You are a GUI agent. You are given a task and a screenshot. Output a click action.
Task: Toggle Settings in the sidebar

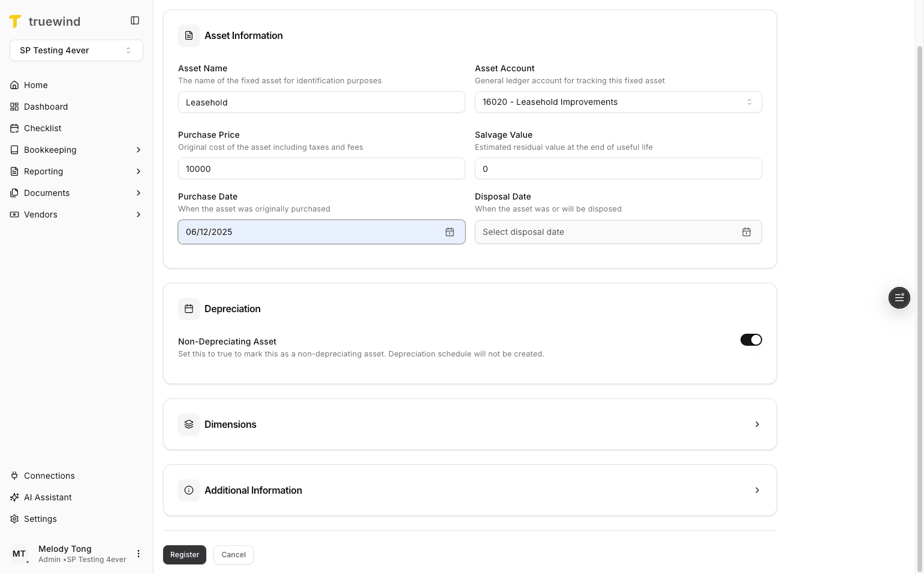click(40, 518)
